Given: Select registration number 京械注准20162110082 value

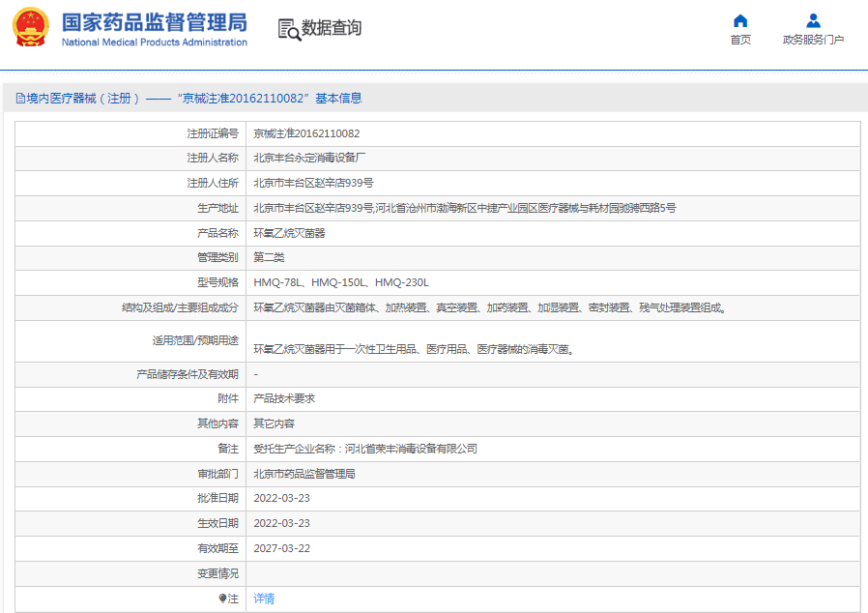Looking at the screenshot, I should click(306, 133).
